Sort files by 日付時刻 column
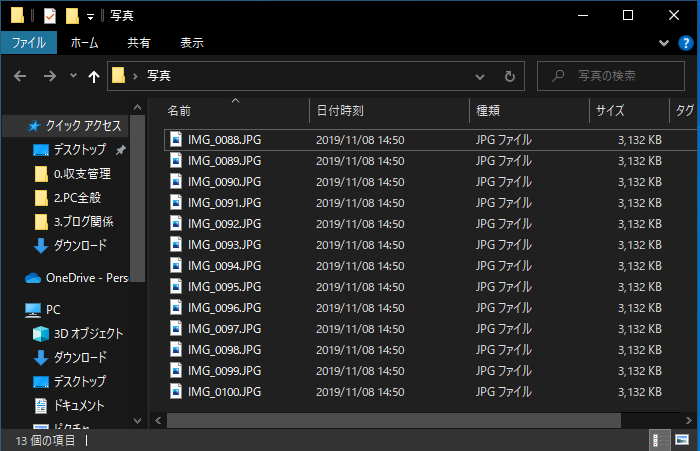This screenshot has height=451, width=700. [x=340, y=111]
